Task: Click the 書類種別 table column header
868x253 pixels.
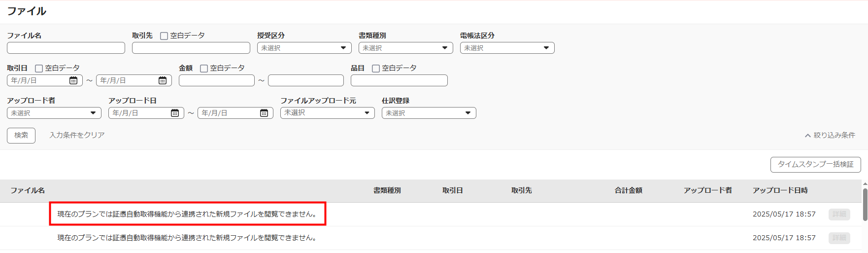Action: (387, 190)
